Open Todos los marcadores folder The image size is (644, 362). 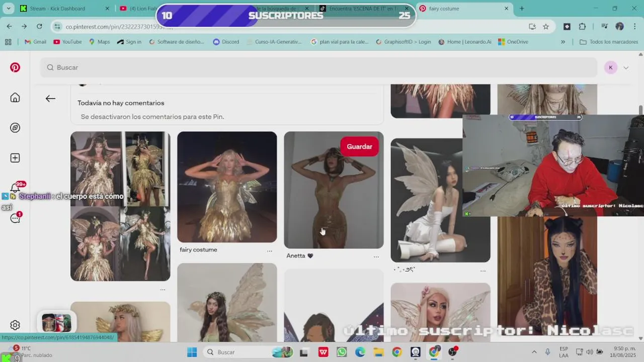pos(609,42)
